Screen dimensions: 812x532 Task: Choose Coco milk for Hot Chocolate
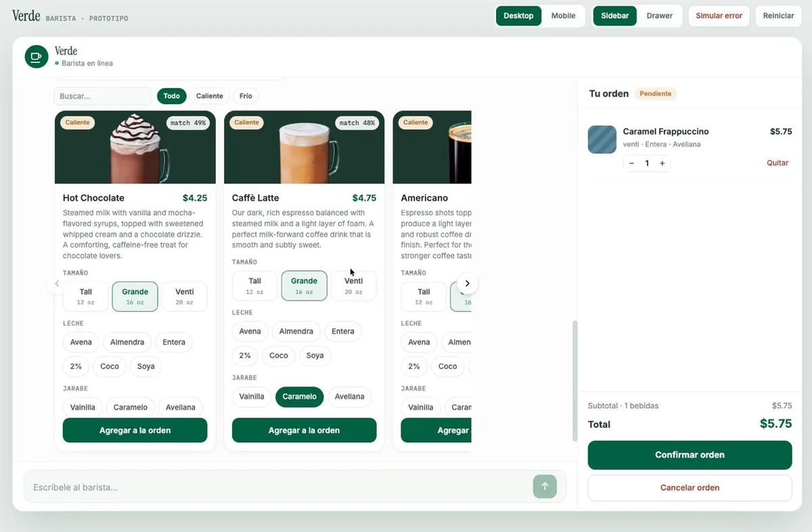(x=110, y=367)
